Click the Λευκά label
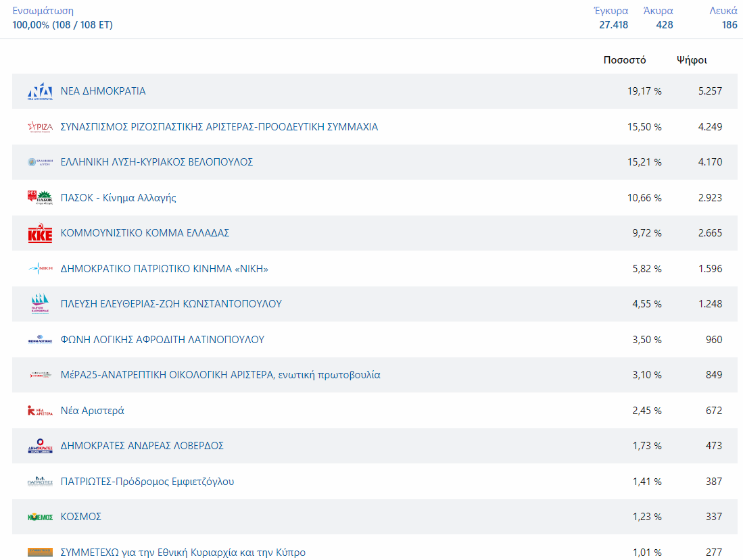Screen dimensions: 743x560 point(723,11)
